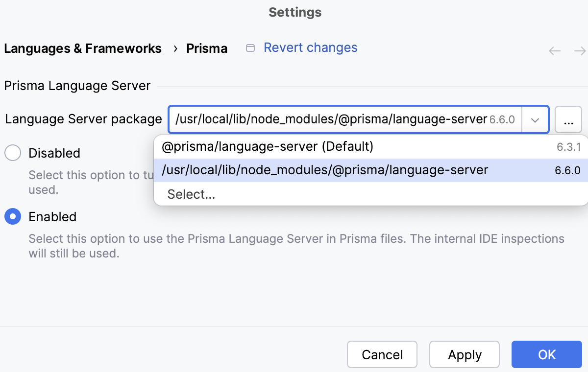The image size is (588, 372).
Task: Apply the Prisma settings
Action: tap(464, 354)
